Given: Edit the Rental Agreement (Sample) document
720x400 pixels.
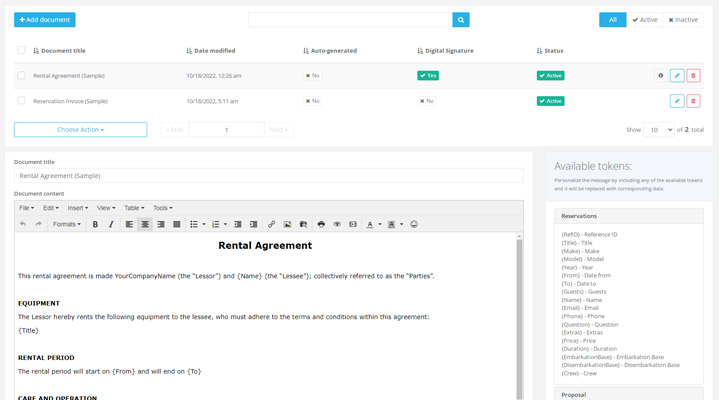Looking at the screenshot, I should pos(677,75).
